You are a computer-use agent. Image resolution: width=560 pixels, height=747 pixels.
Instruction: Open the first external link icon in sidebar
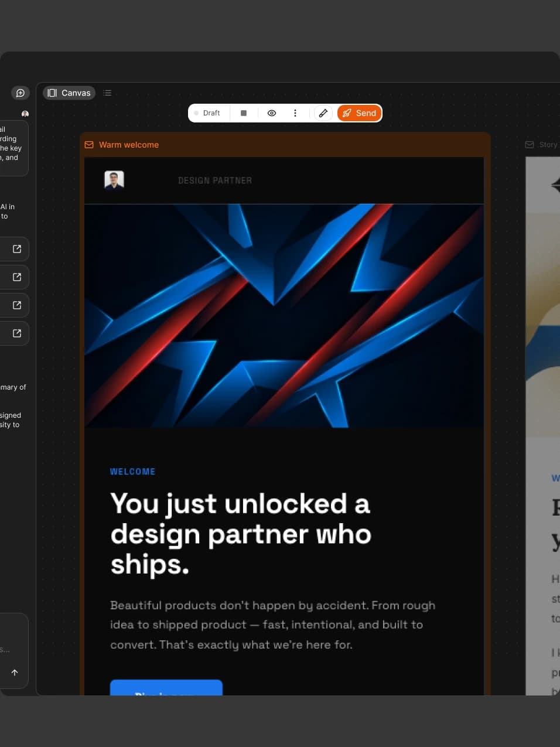click(x=17, y=249)
